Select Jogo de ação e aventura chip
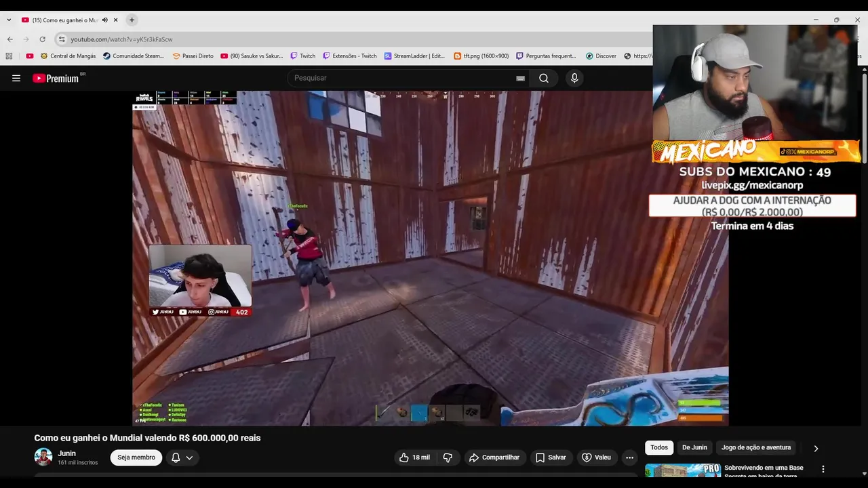This screenshot has width=868, height=488. tap(756, 447)
